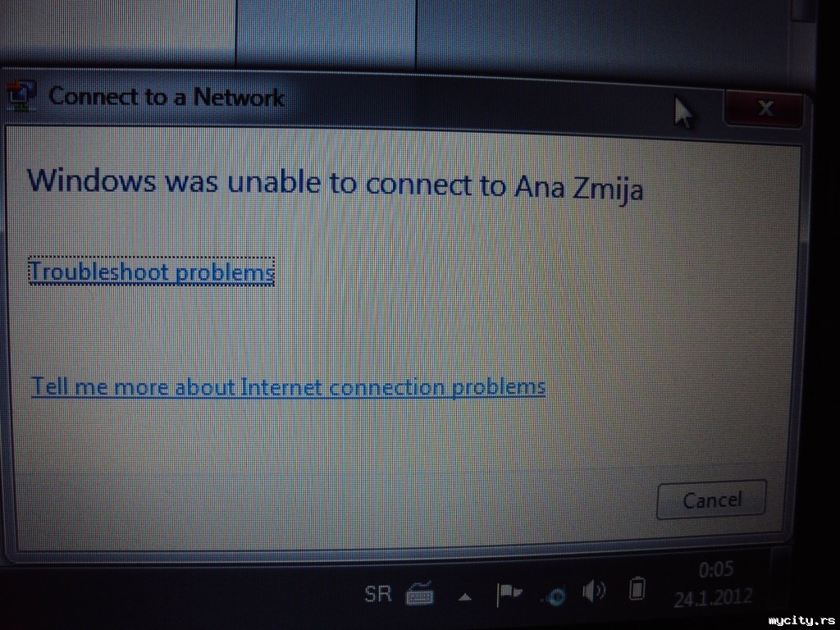The height and width of the screenshot is (630, 840).
Task: Expand hidden tray icons arrow
Action: 465,597
